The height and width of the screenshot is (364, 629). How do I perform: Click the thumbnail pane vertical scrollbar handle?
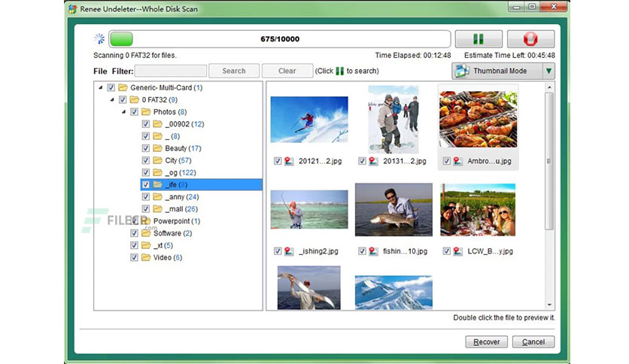549,161
